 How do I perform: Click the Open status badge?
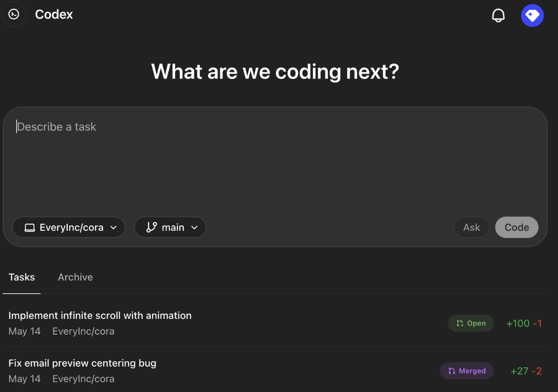[471, 323]
